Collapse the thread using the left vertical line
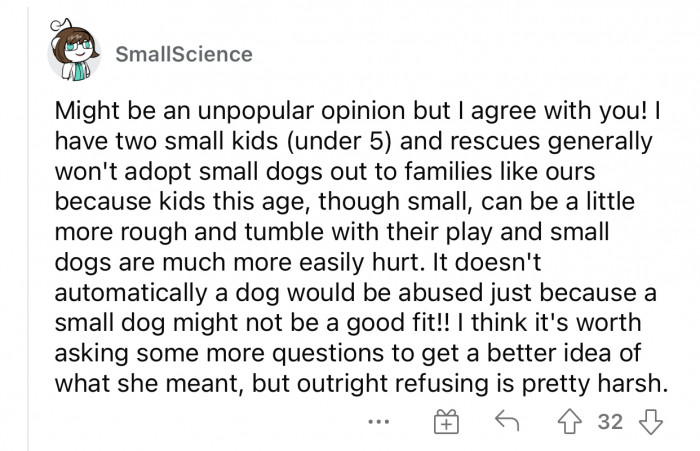 [28, 226]
